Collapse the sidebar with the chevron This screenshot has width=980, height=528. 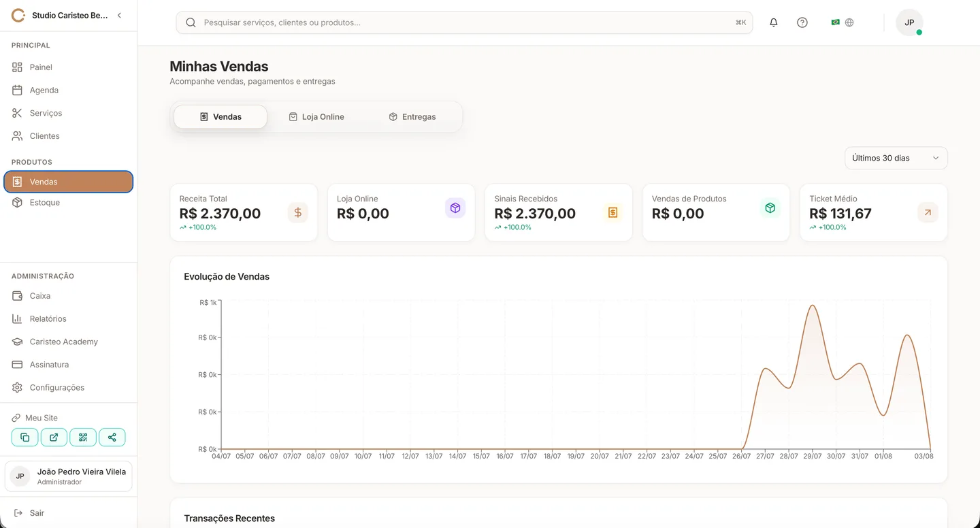point(119,15)
